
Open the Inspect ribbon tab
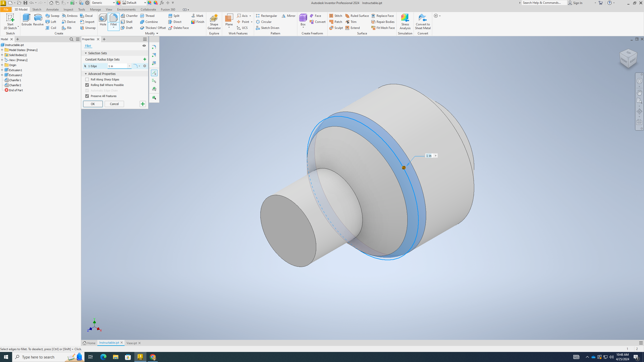point(68,9)
